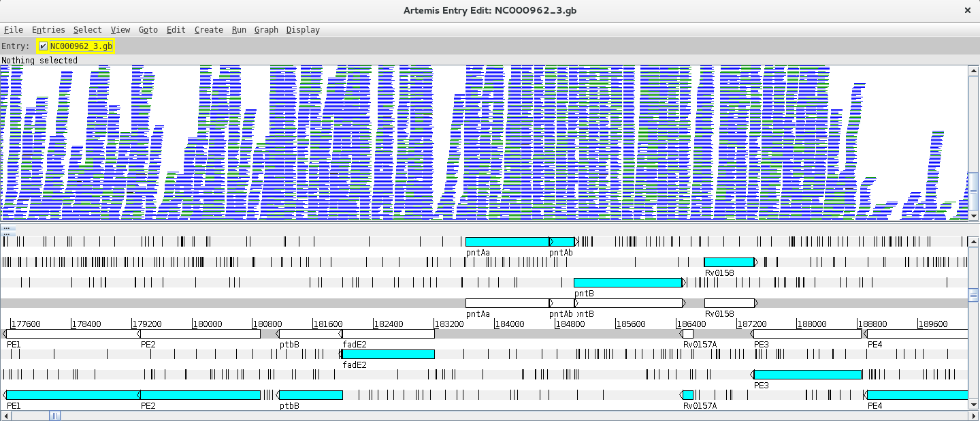Image resolution: width=980 pixels, height=421 pixels.
Task: Select the cyan pntB CDS feature
Action: pyautogui.click(x=627, y=283)
